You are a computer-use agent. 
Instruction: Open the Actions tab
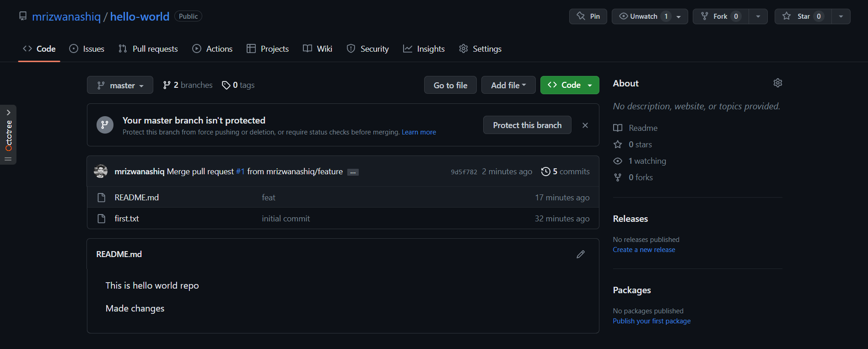pyautogui.click(x=212, y=49)
